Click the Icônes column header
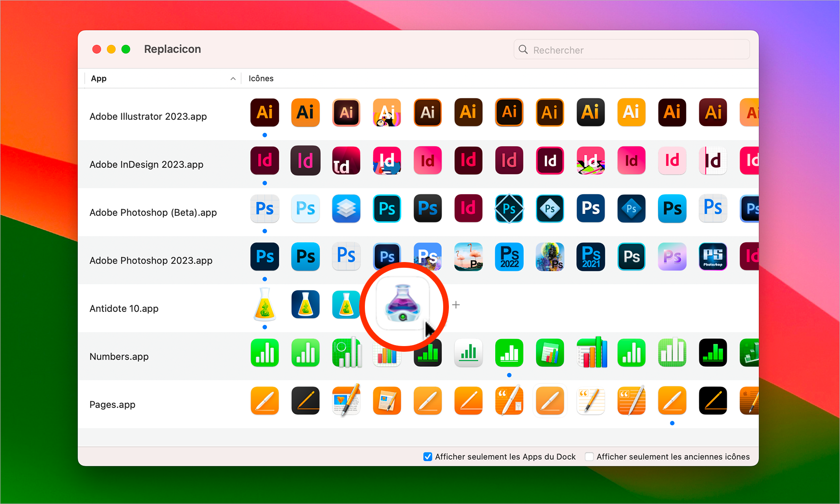Viewport: 840px width, 504px height. [261, 79]
